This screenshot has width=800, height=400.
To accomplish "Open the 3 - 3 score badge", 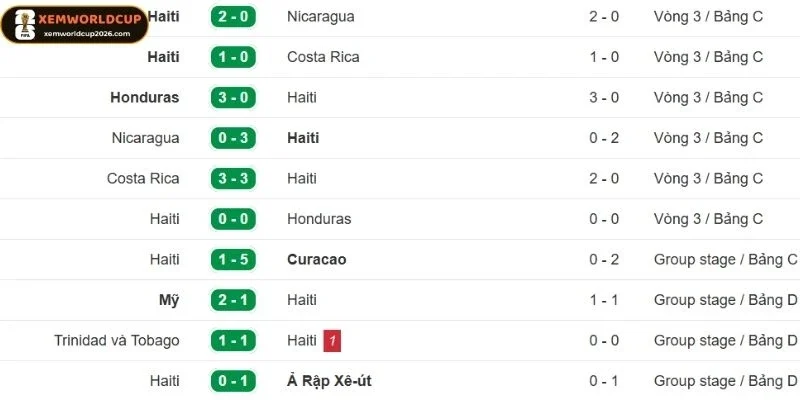I will pyautogui.click(x=232, y=178).
